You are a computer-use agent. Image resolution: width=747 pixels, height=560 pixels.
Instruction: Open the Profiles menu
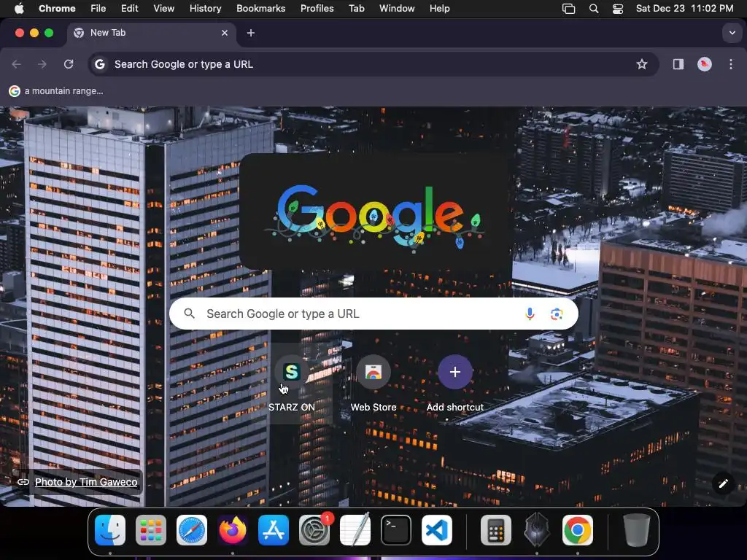tap(317, 9)
